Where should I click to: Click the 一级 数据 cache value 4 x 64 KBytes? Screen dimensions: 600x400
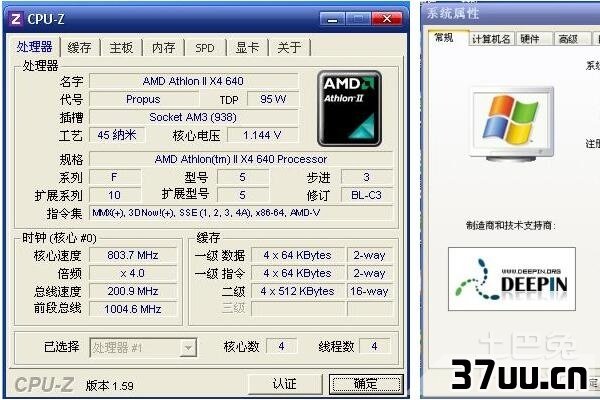(x=298, y=255)
